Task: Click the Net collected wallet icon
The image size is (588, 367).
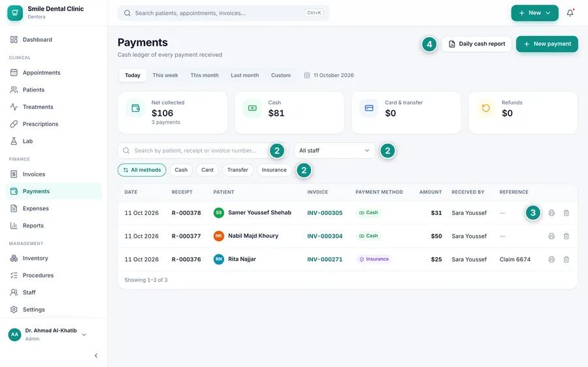Action: 136,108
